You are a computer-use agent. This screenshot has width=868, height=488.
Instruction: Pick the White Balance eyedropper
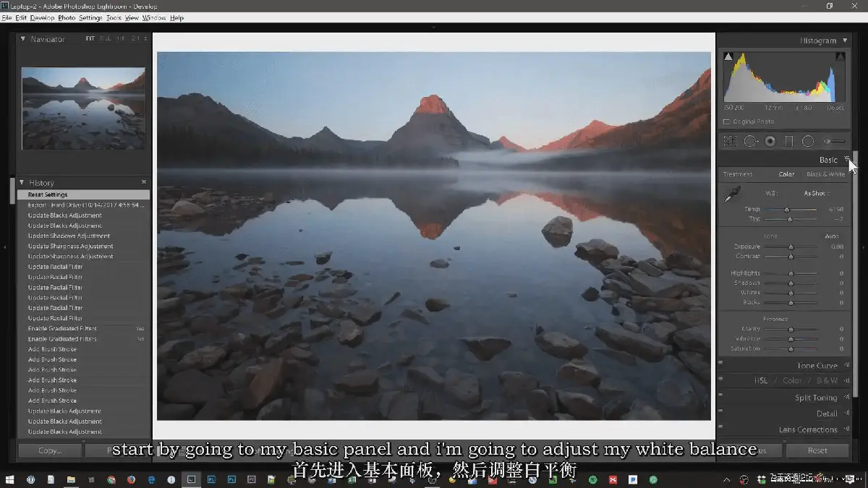[733, 194]
